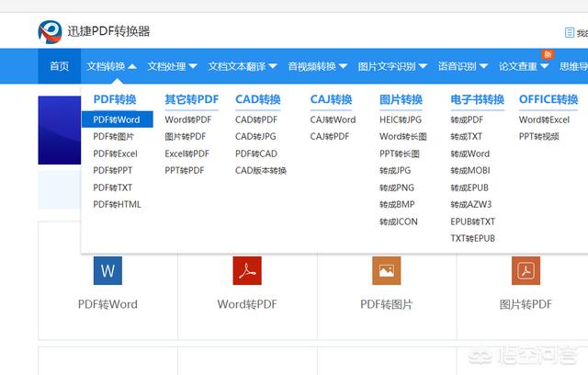Choose PDF转HTML from the menu
588x375 pixels.
pos(117,204)
